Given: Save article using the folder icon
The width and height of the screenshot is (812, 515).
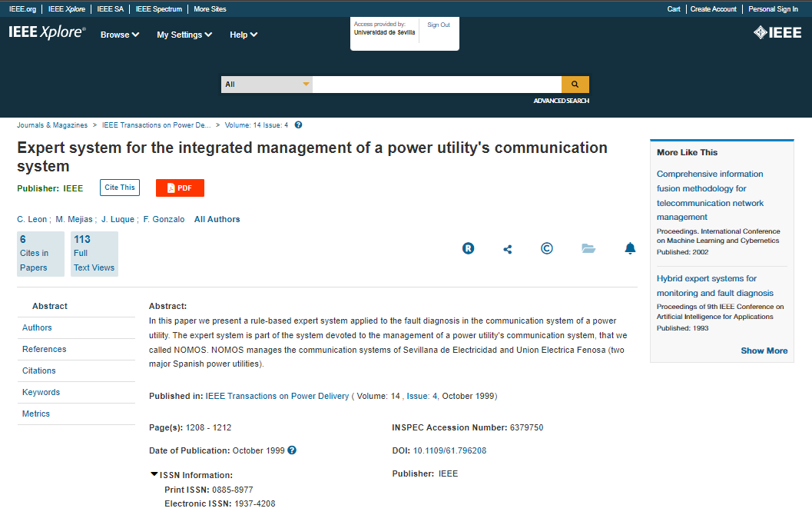Looking at the screenshot, I should point(588,248).
